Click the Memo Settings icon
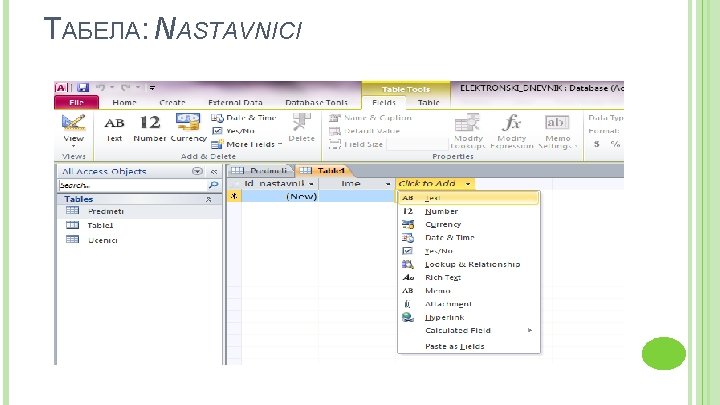The width and height of the screenshot is (720, 405). 557,123
